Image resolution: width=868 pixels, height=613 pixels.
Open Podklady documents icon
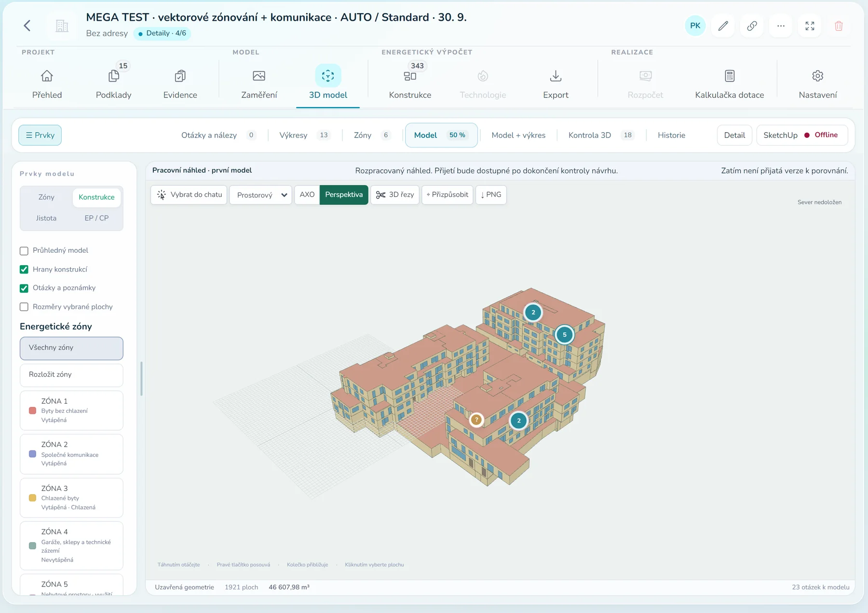[x=113, y=76]
